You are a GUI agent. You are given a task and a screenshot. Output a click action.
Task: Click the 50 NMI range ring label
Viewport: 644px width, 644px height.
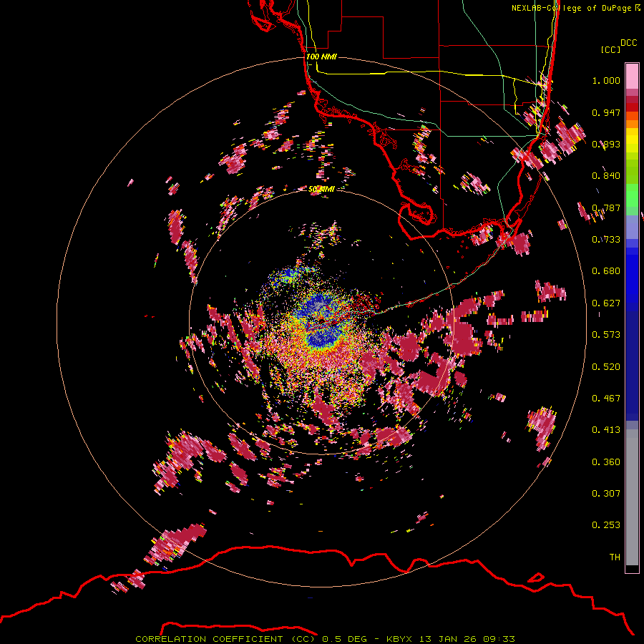(x=321, y=189)
